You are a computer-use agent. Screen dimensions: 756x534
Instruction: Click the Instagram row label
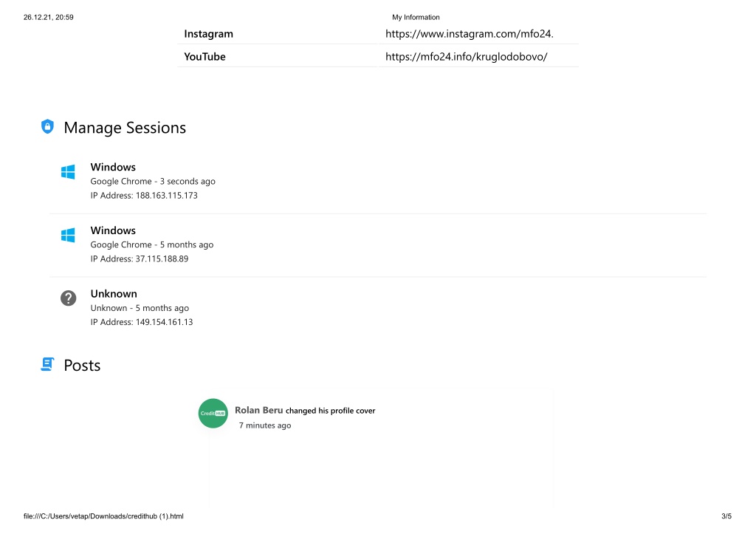[208, 34]
